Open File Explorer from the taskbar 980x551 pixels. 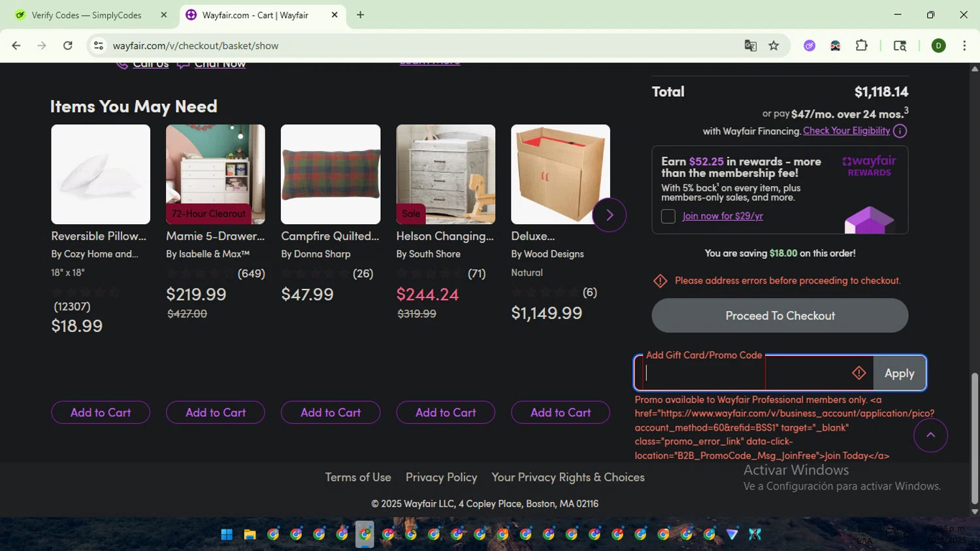pos(250,535)
